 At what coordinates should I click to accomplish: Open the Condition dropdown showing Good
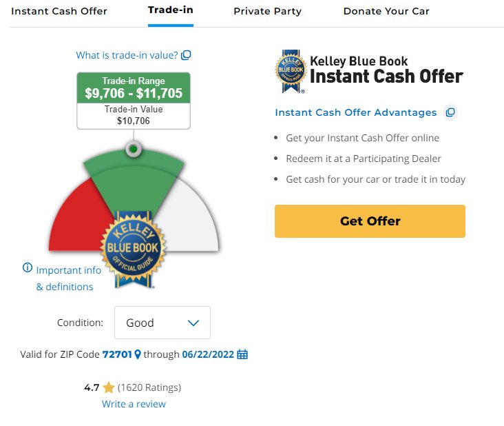162,323
